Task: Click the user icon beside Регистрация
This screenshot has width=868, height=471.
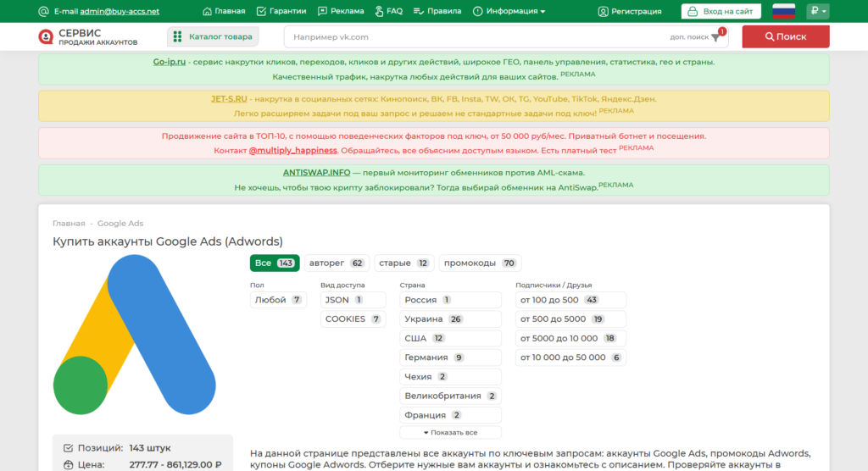Action: (x=603, y=11)
